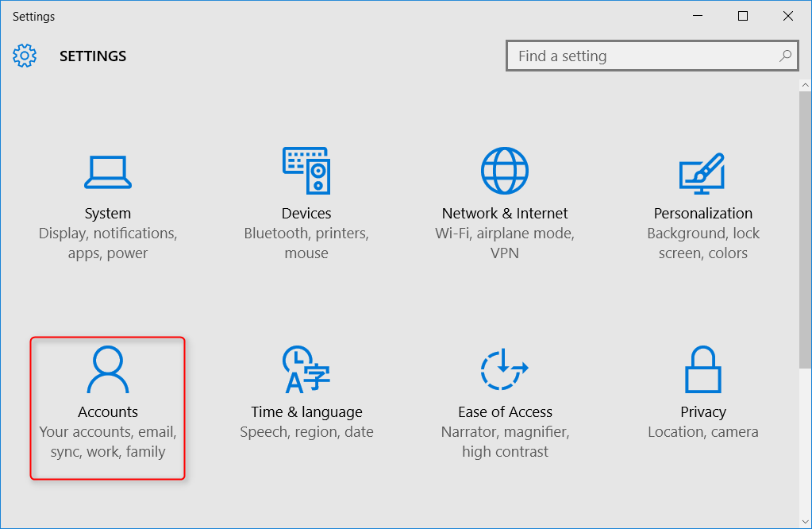This screenshot has height=529, width=812.
Task: Click the vertical scrollbar thumb
Action: pyautogui.click(x=805, y=230)
